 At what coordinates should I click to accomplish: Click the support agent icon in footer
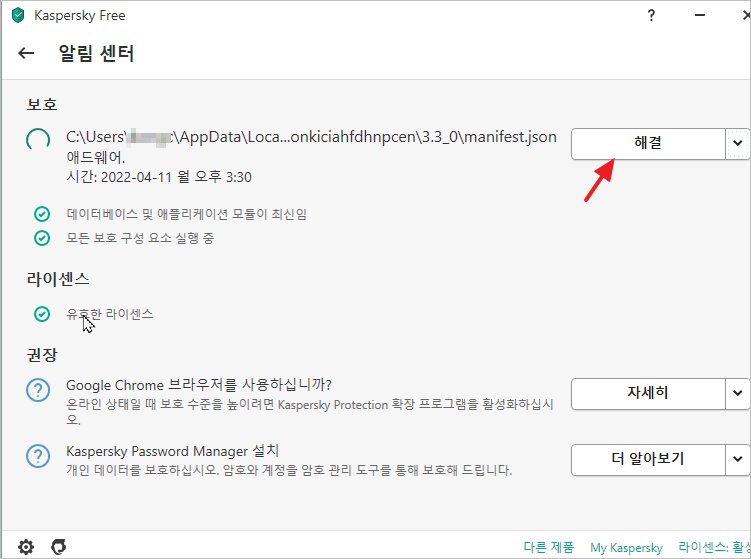(x=58, y=546)
